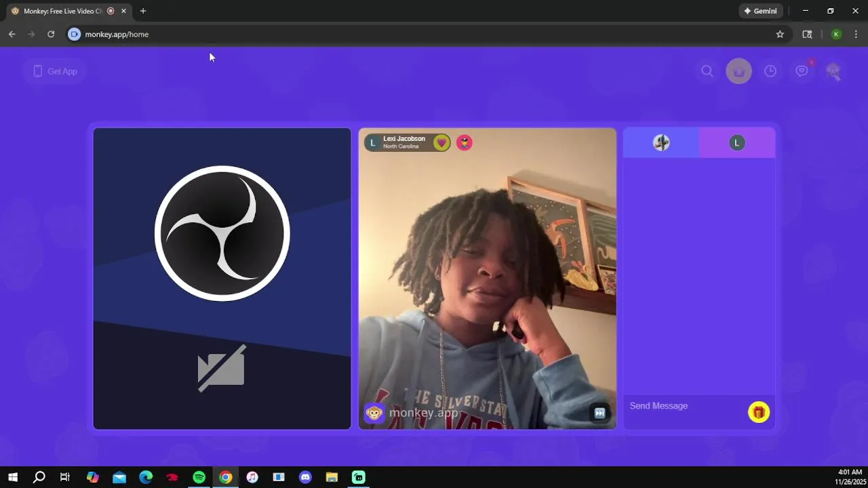Viewport: 868px width, 488px height.
Task: Close the Monkey browser tab
Action: coord(123,11)
